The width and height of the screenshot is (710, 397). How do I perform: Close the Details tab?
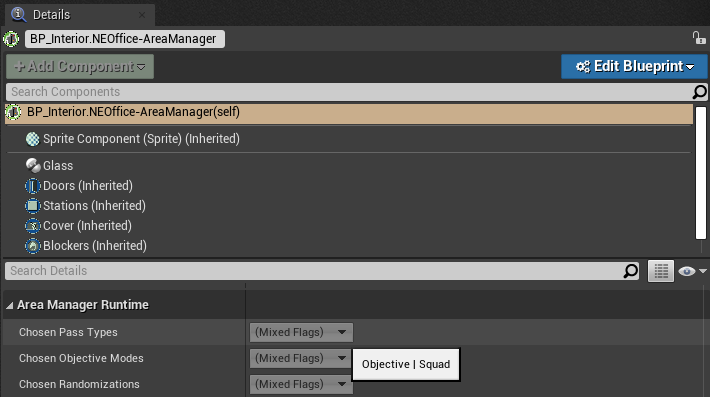(x=142, y=15)
